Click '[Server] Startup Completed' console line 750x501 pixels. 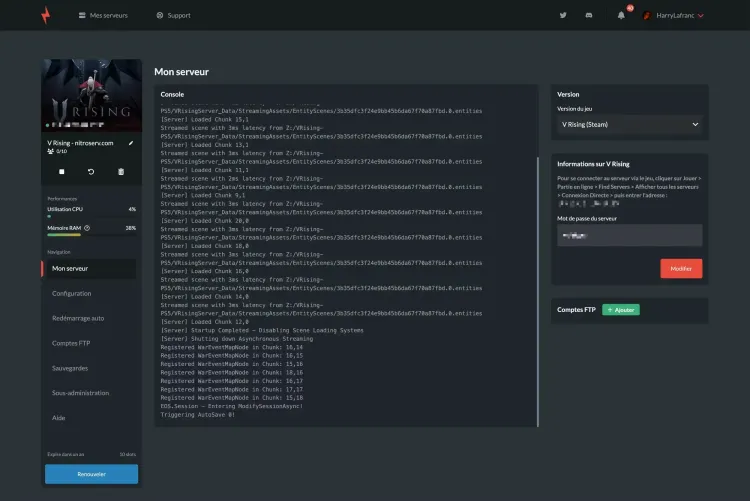[262, 330]
